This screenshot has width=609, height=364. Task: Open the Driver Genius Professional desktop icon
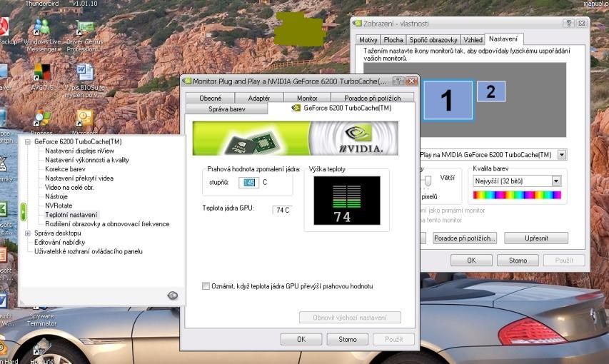(84, 29)
